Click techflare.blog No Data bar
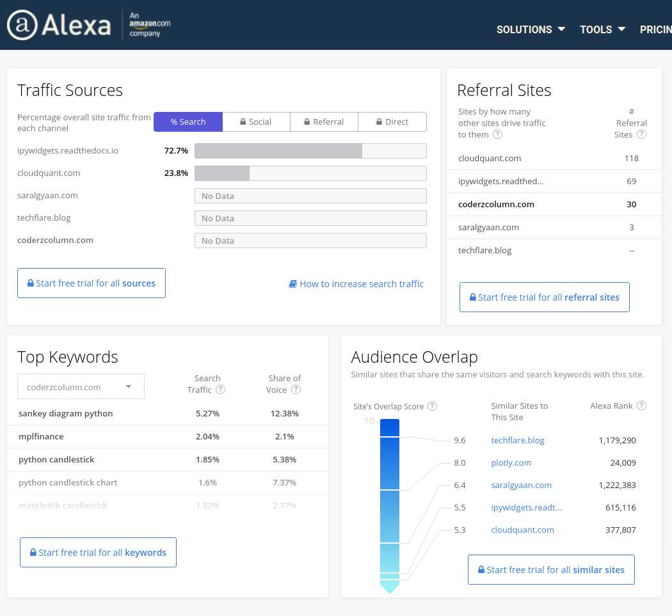 (x=310, y=218)
